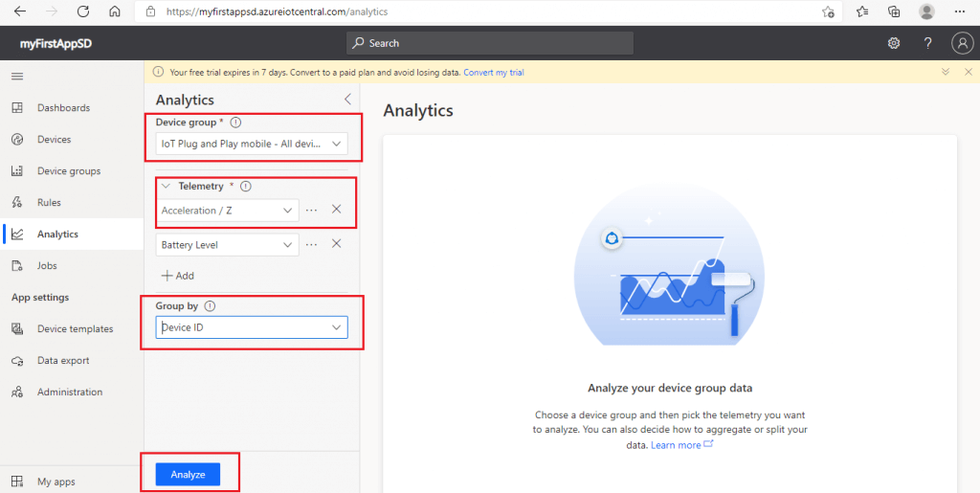Open IoT Central settings gear
Image resolution: width=980 pixels, height=493 pixels.
coord(894,43)
